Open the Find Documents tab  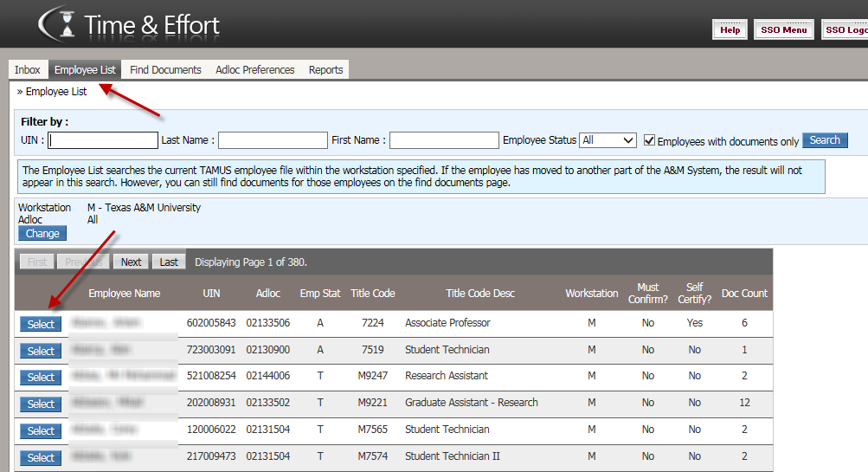click(165, 70)
